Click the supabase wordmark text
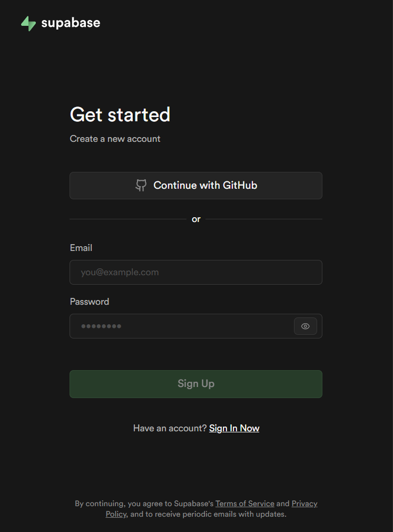Image resolution: width=393 pixels, height=532 pixels. pyautogui.click(x=71, y=23)
